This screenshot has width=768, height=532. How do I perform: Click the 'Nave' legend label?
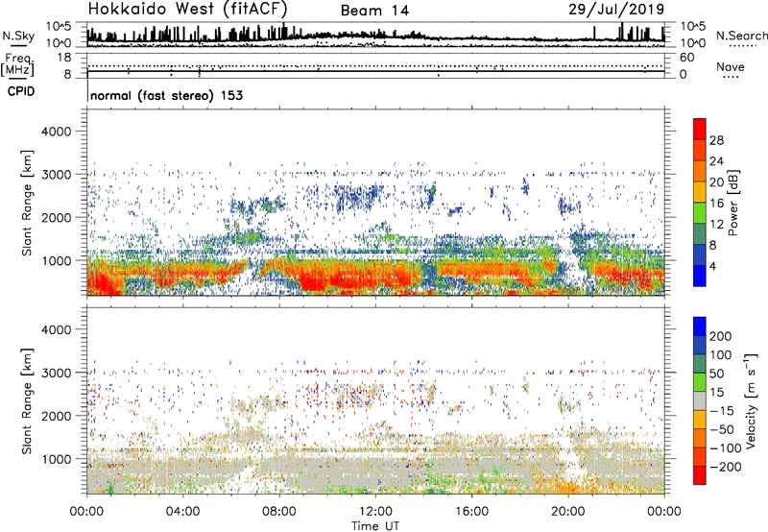coord(731,66)
